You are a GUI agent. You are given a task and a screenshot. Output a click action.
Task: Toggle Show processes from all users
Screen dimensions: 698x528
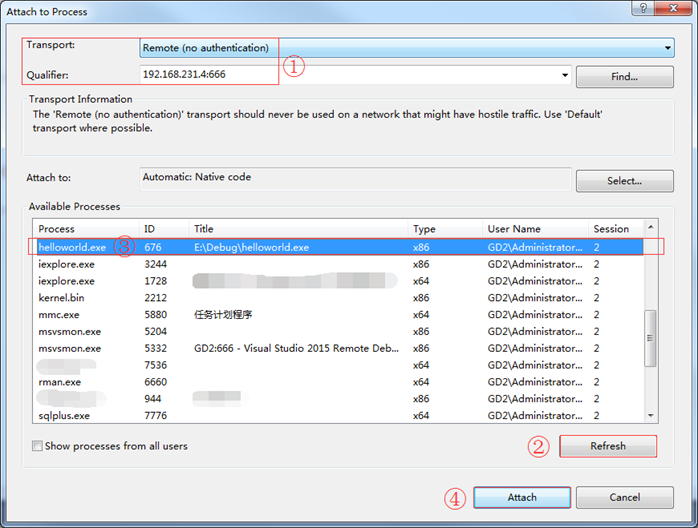tap(37, 446)
